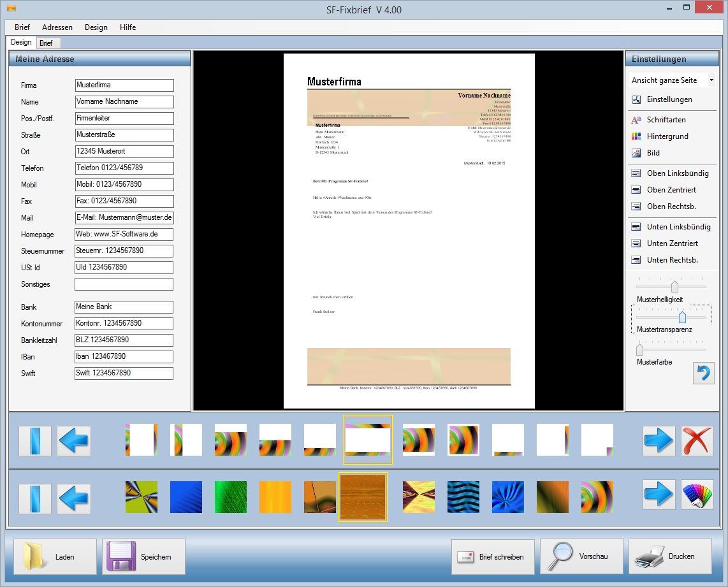Image resolution: width=728 pixels, height=587 pixels.
Task: Select the blue wavy stripes pattern
Action: 463,497
